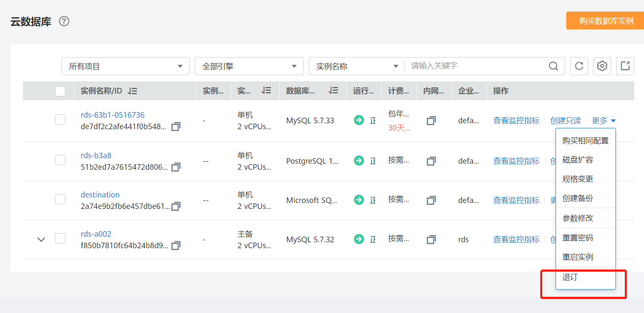
Task: Click the search magnifier icon
Action: 553,66
